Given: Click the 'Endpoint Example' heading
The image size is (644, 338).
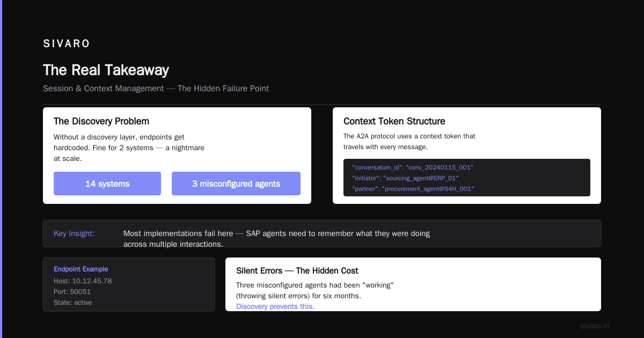Looking at the screenshot, I should click(81, 269).
